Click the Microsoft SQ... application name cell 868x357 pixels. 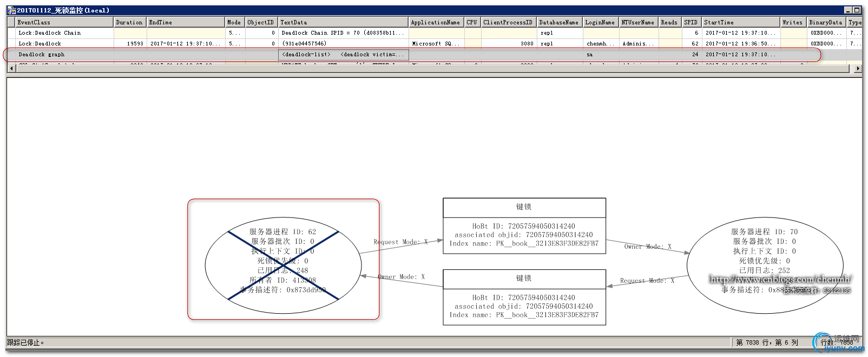pyautogui.click(x=437, y=44)
